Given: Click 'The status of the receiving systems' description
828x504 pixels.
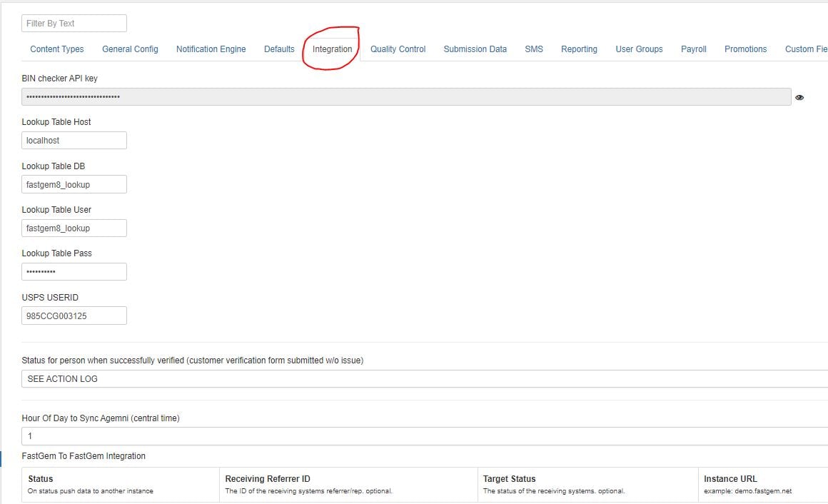Looking at the screenshot, I should [554, 491].
